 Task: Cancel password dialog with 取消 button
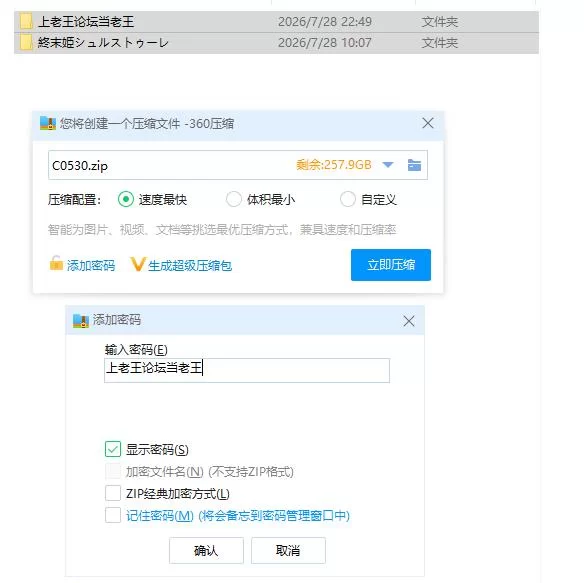[288, 550]
